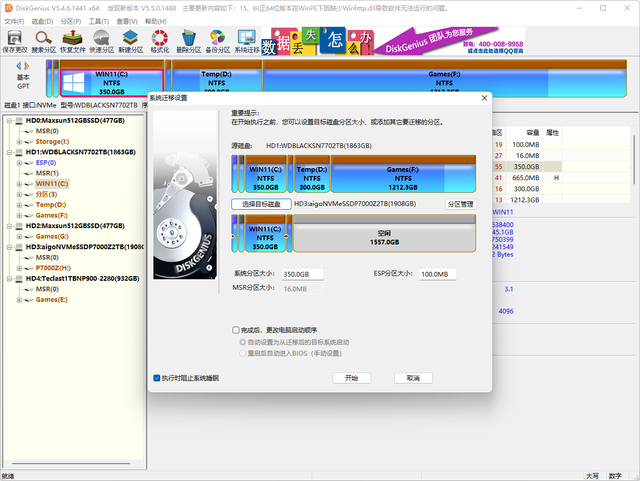Click the 选择目标磁盘 button

(261, 204)
